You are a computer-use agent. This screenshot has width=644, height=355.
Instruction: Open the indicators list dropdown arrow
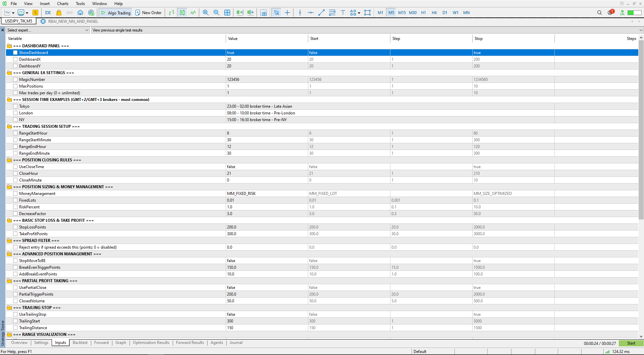tap(27, 13)
